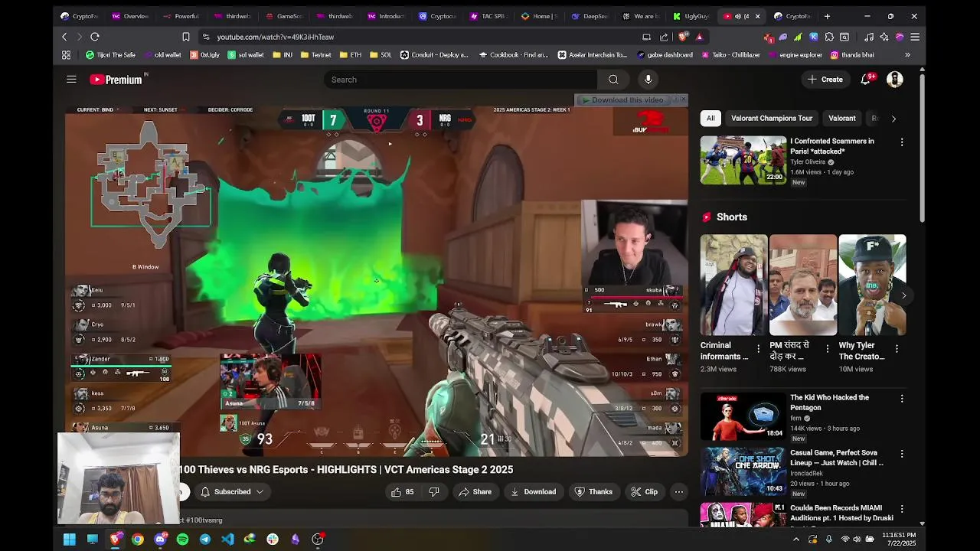Click the YouTube search input field

462,80
